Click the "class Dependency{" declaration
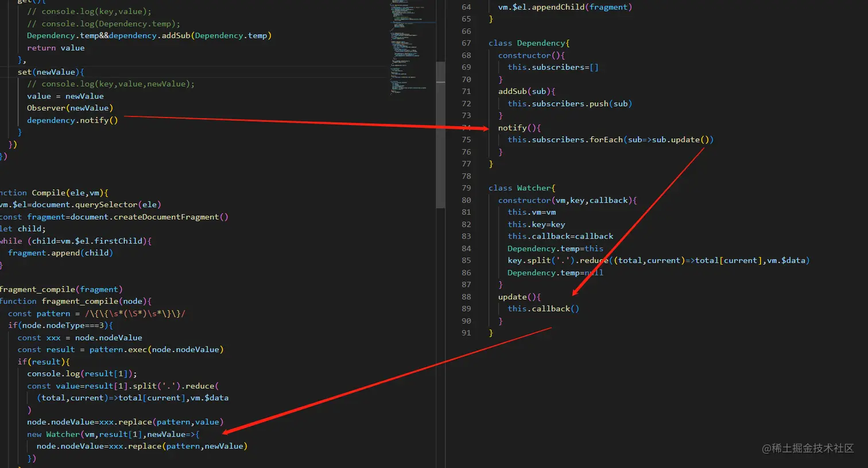 529,43
